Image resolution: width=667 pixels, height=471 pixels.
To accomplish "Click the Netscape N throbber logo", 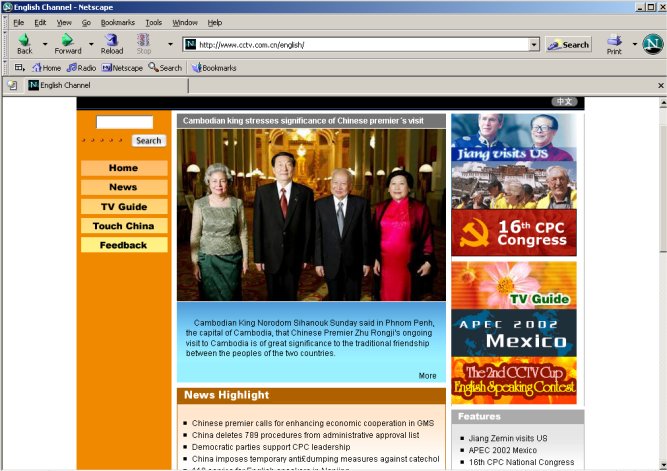I will pyautogui.click(x=653, y=44).
